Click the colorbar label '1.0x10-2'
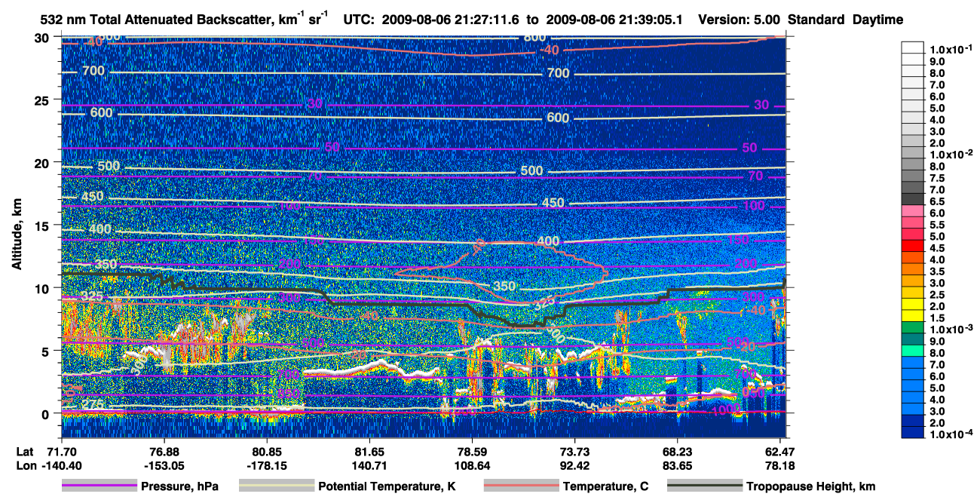Screen dimensions: 980x503 click(950, 154)
